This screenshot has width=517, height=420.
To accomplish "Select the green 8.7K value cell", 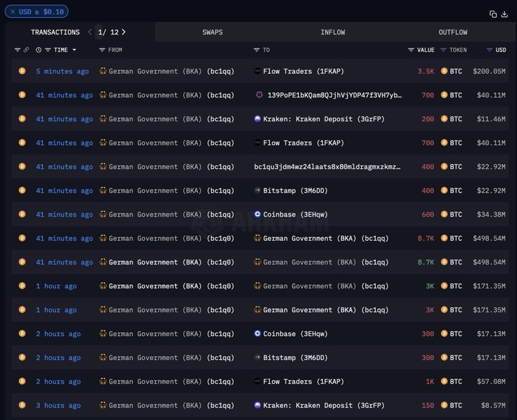I will tap(425, 262).
